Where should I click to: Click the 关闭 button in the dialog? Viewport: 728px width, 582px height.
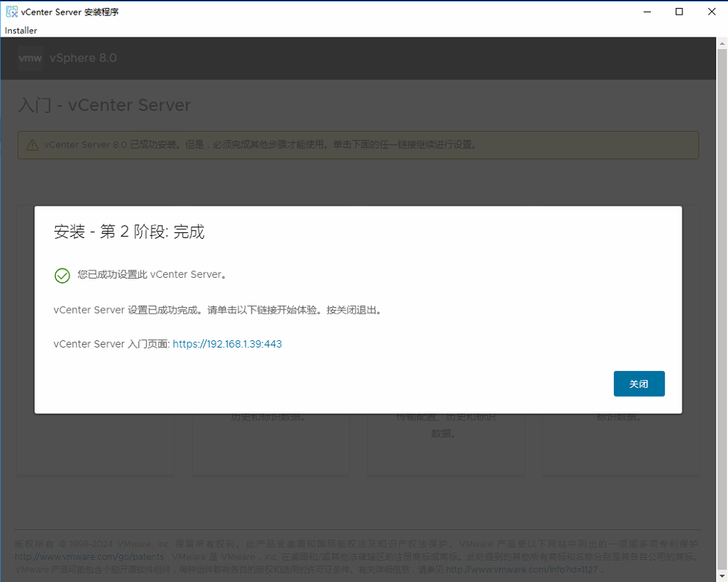[639, 384]
